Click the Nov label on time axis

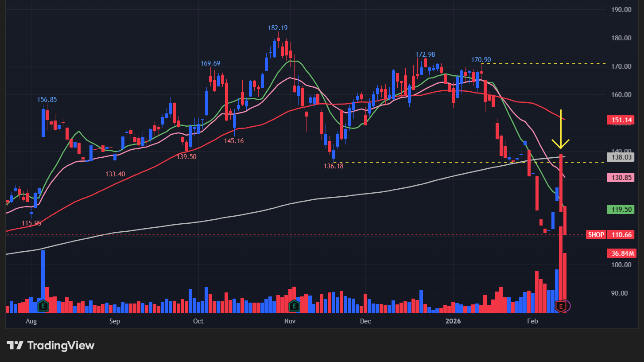pyautogui.click(x=290, y=321)
